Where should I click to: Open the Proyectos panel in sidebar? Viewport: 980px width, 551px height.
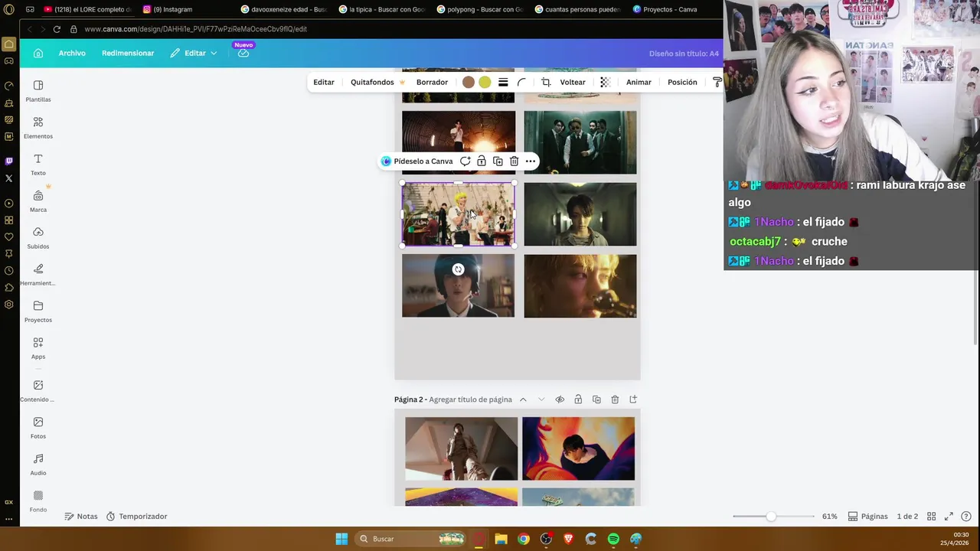[38, 311]
